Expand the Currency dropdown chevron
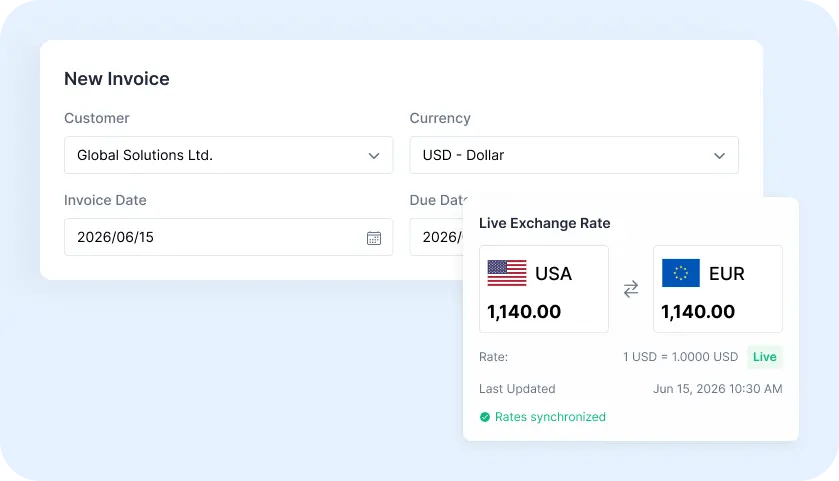The image size is (839, 481). click(x=719, y=156)
